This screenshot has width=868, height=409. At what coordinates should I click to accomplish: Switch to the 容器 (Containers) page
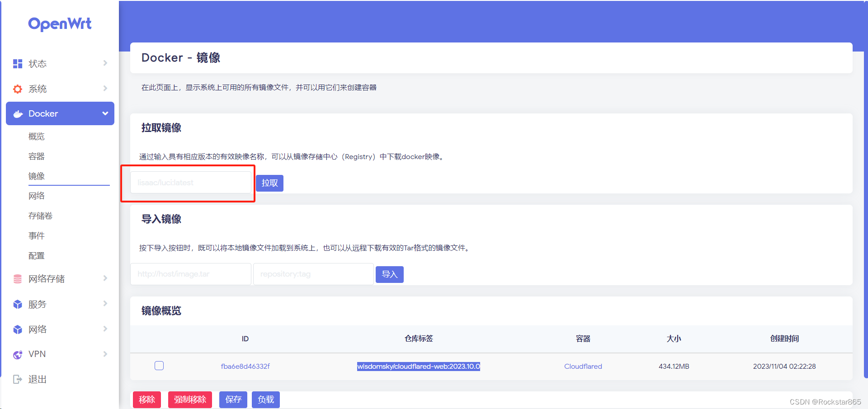pos(36,156)
